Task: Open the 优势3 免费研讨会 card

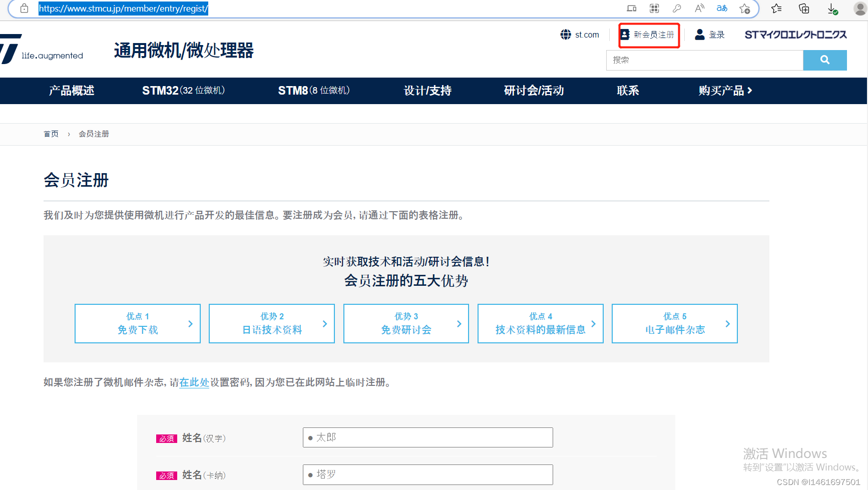Action: (x=406, y=323)
